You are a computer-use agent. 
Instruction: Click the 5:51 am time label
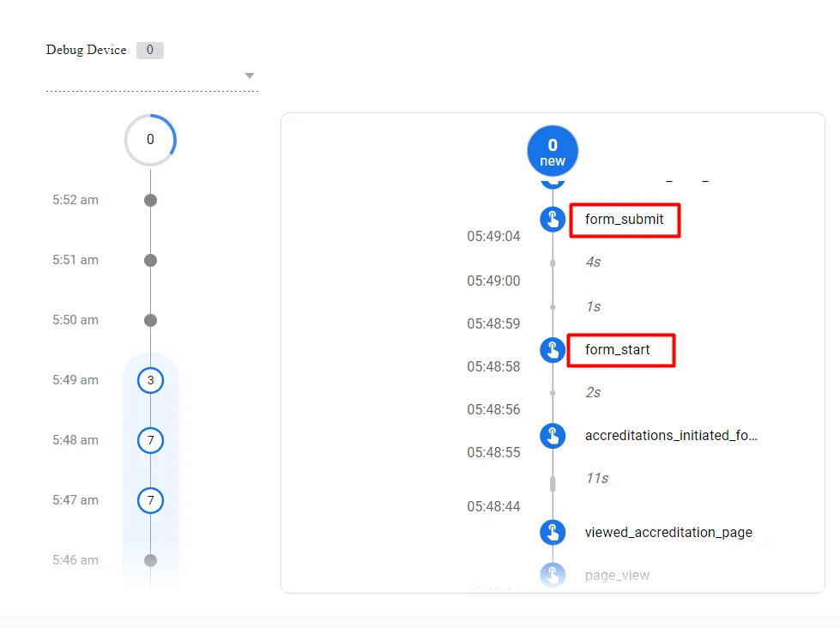coord(76,260)
